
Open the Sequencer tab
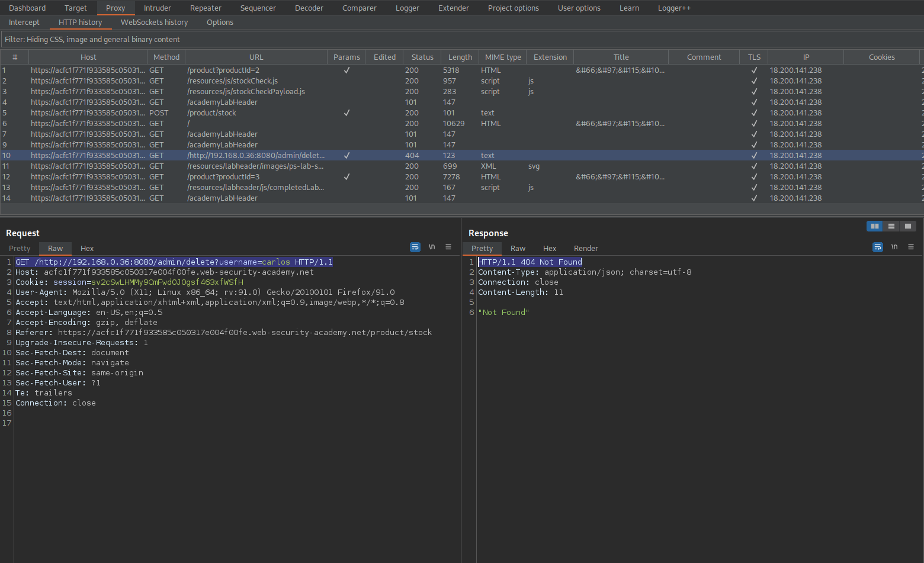[x=258, y=8]
